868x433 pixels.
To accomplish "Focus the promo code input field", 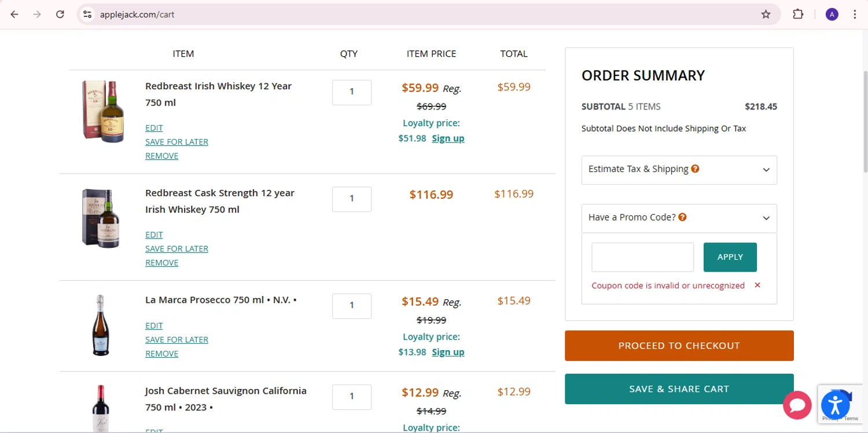I will pyautogui.click(x=642, y=257).
